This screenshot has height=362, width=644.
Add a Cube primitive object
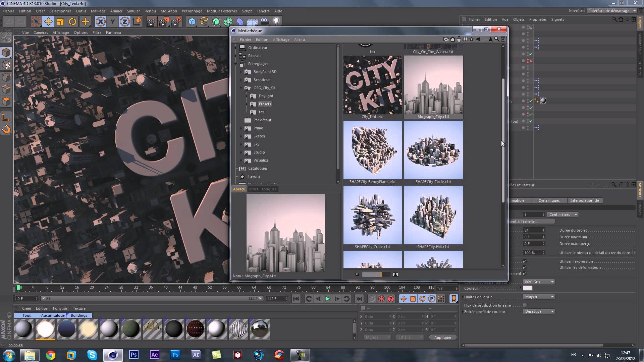(192, 22)
